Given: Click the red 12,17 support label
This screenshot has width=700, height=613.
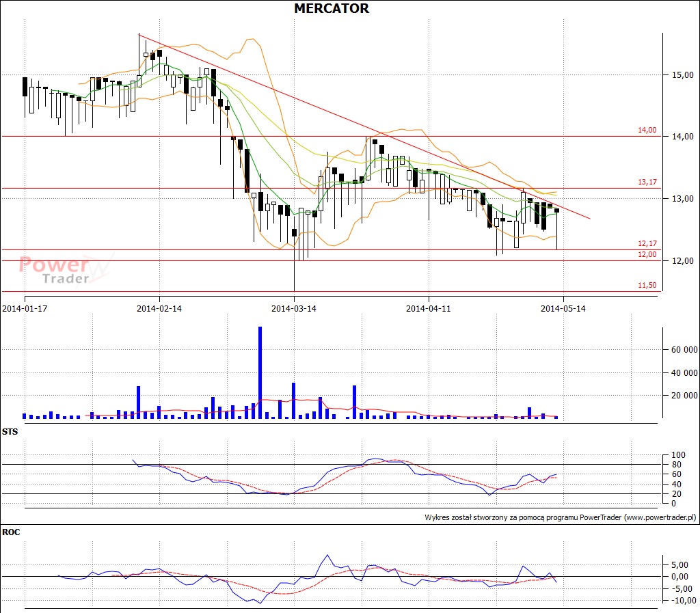Looking at the screenshot, I should coord(647,243).
